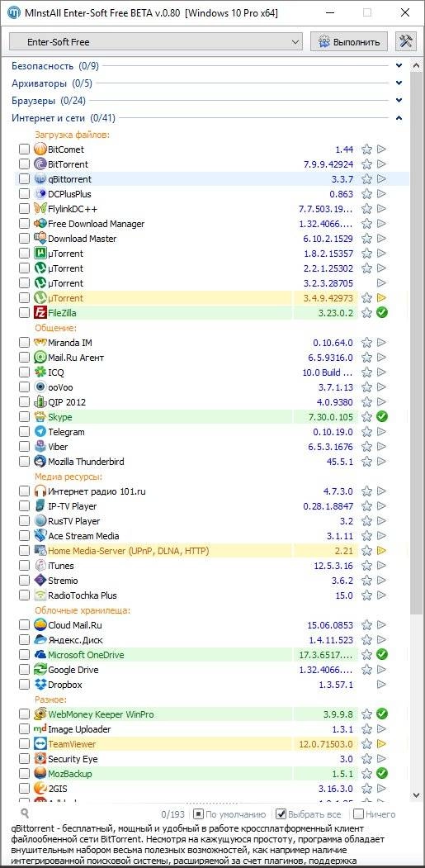This screenshot has width=425, height=868.
Task: Open the Enter-Soft Free profile dropdown
Action: click(156, 42)
